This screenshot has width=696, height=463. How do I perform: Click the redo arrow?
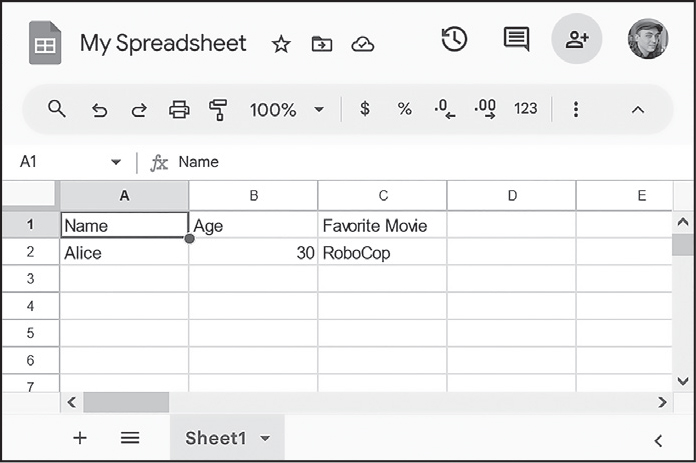pyautogui.click(x=139, y=110)
